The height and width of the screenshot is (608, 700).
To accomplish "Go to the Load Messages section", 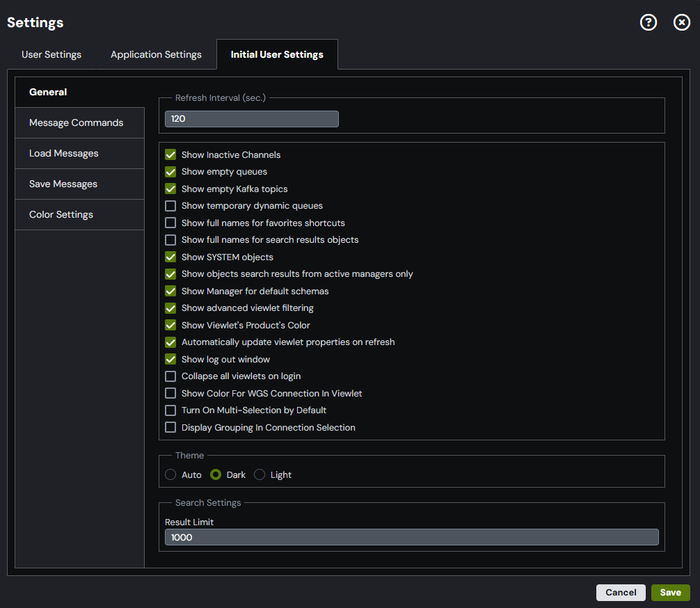I will 80,154.
